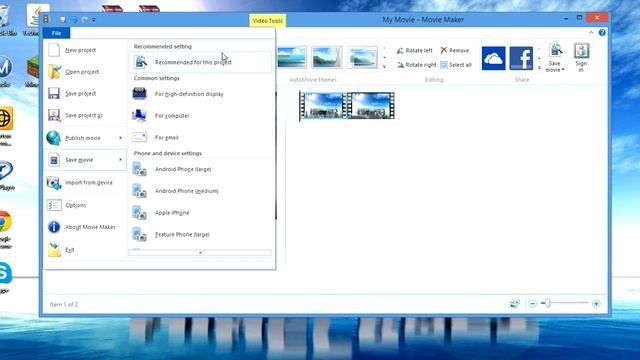Apply the first visible AutoMovie theme thumbnail
This screenshot has width=640, height=360.
pyautogui.click(x=291, y=57)
